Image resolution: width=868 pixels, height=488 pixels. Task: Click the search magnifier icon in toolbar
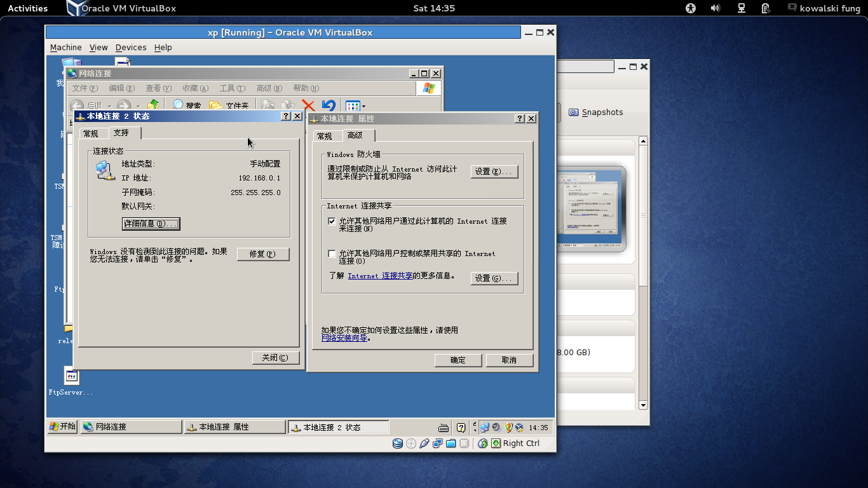tap(178, 105)
